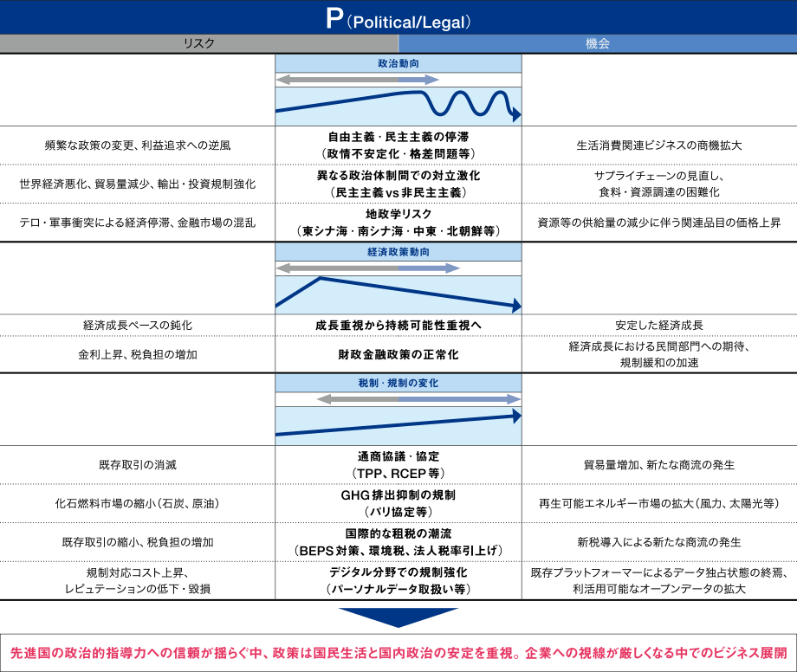Select text 新税導入による新たな商流の発生

(x=659, y=542)
